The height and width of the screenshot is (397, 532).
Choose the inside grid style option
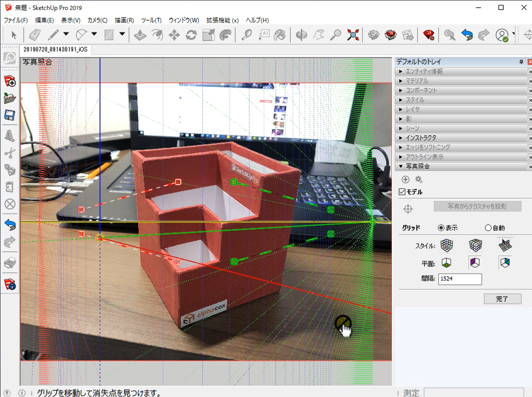pyautogui.click(x=447, y=245)
